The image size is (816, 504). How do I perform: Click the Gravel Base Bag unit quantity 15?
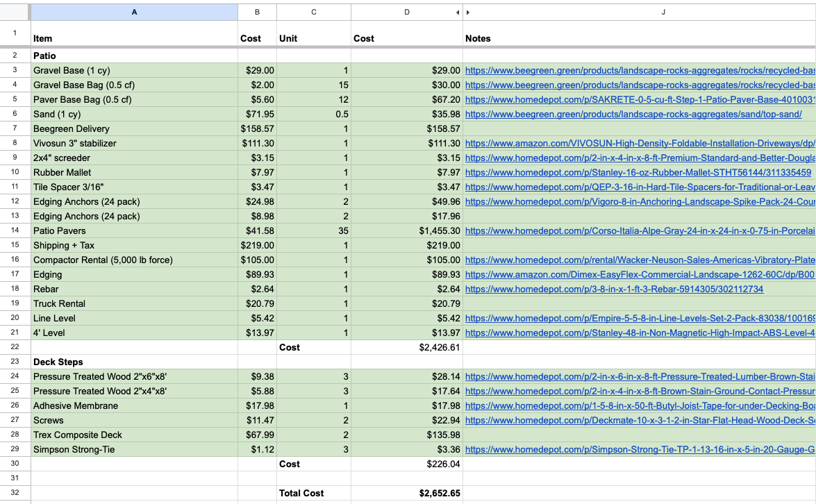[314, 85]
